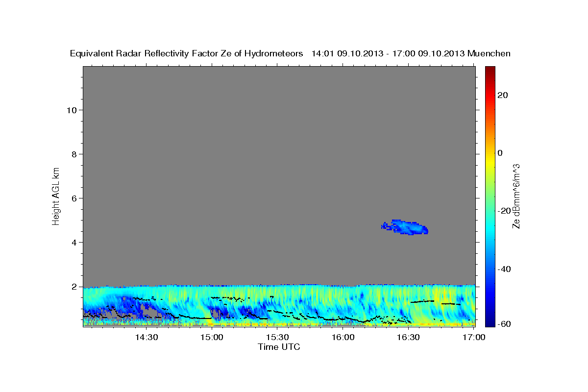Click the 'Time UTC' axis label
This screenshot has width=588, height=392.
click(x=279, y=347)
